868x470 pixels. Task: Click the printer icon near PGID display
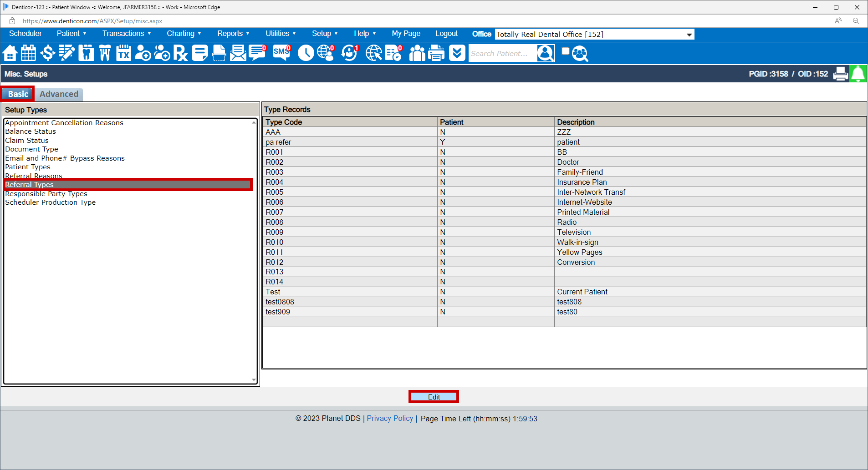point(841,74)
